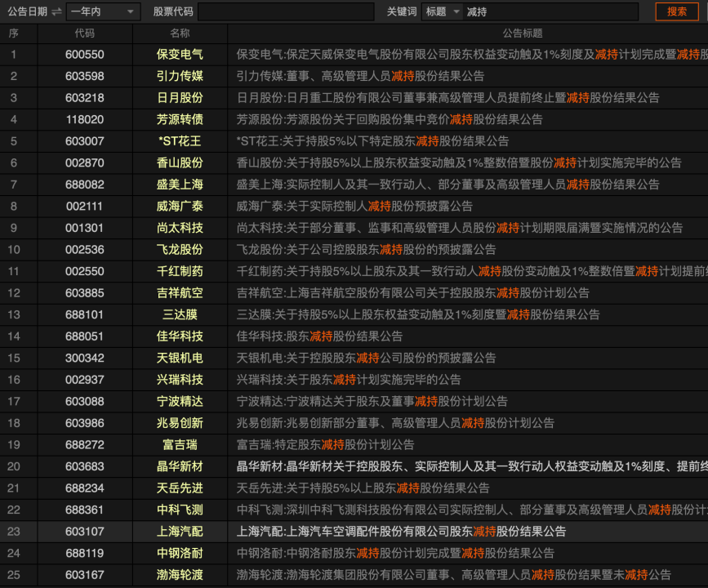Select stock code 002870

pos(84,163)
